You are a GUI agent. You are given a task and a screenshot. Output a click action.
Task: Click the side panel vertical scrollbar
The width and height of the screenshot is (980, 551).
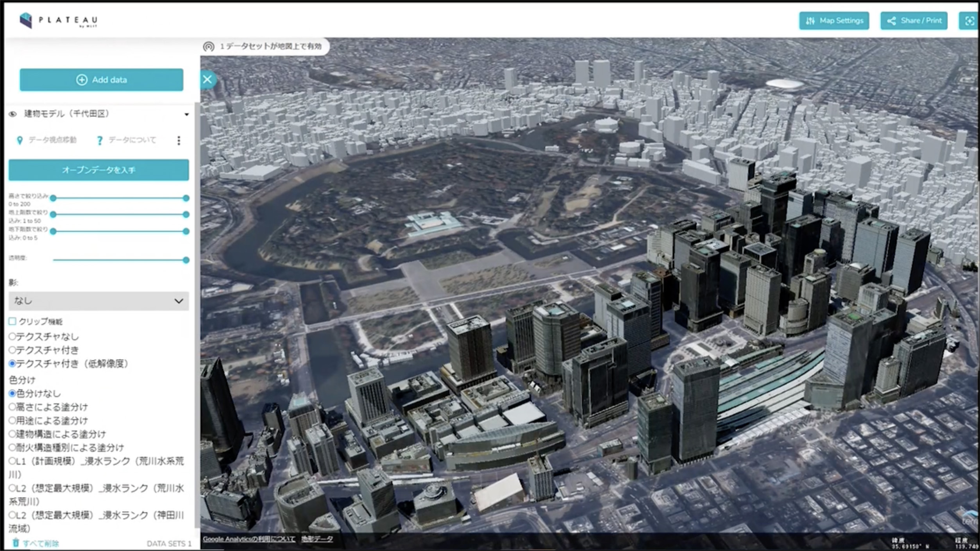197,315
